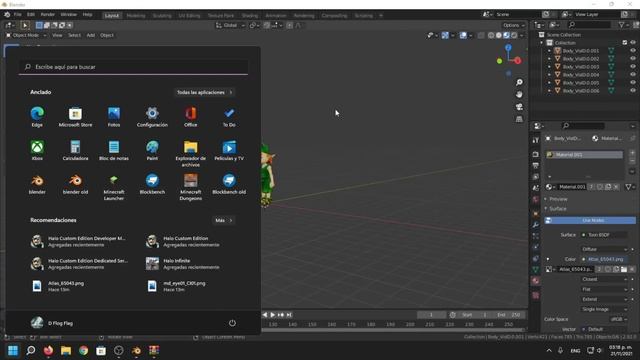
Task: Click the D Flog Flag user account
Action: pos(52,323)
